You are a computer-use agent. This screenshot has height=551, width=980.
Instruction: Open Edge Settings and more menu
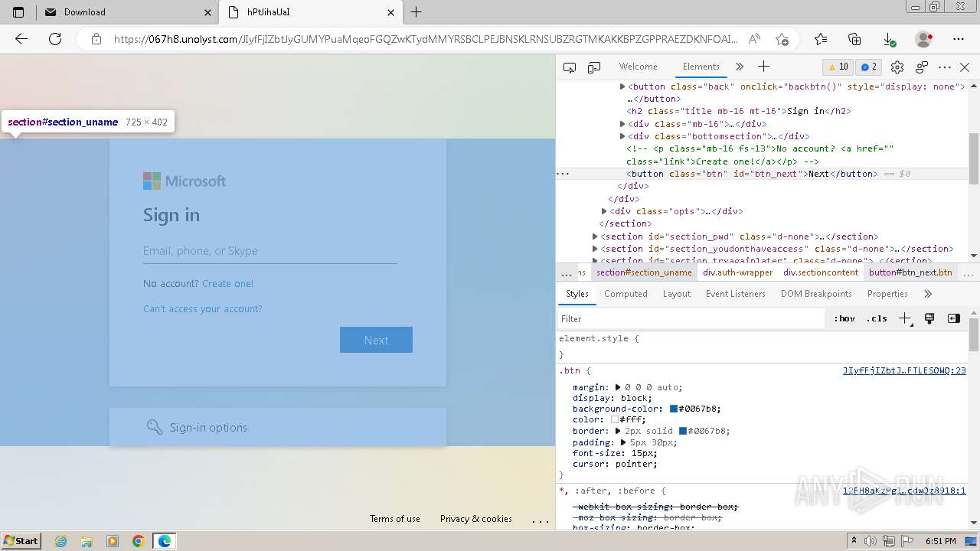tap(959, 39)
